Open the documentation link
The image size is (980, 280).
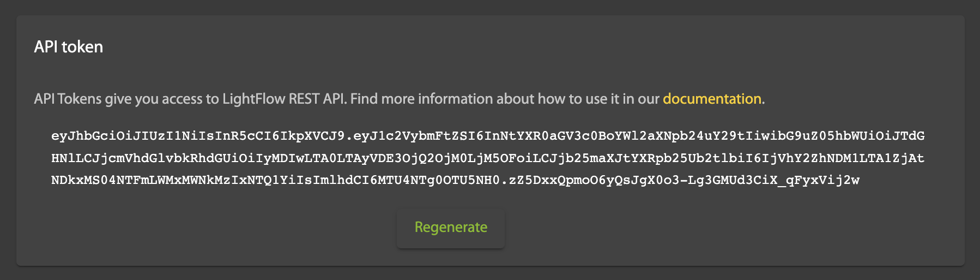click(712, 99)
